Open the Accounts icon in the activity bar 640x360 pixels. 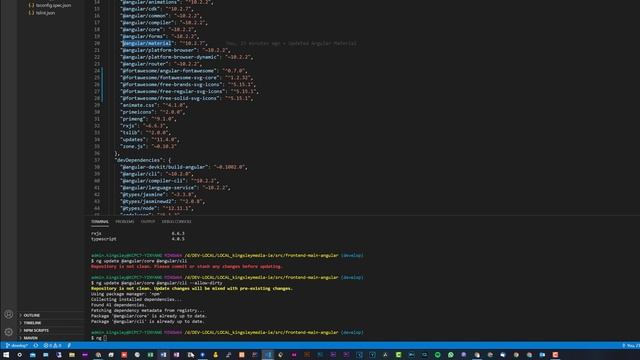click(x=8, y=314)
